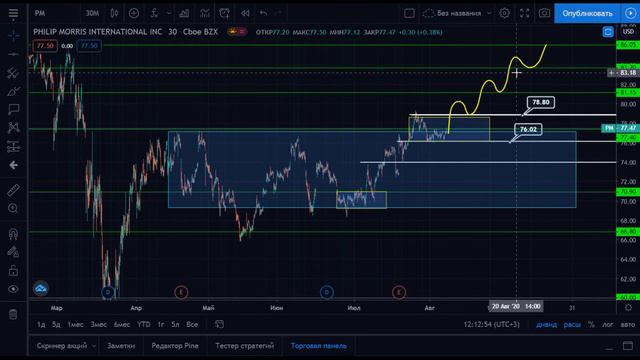Redo the last chart action

[278, 13]
